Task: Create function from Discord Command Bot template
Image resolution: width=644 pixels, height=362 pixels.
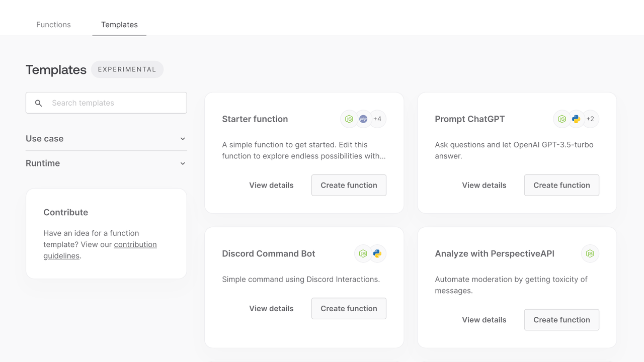Action: [x=349, y=309]
